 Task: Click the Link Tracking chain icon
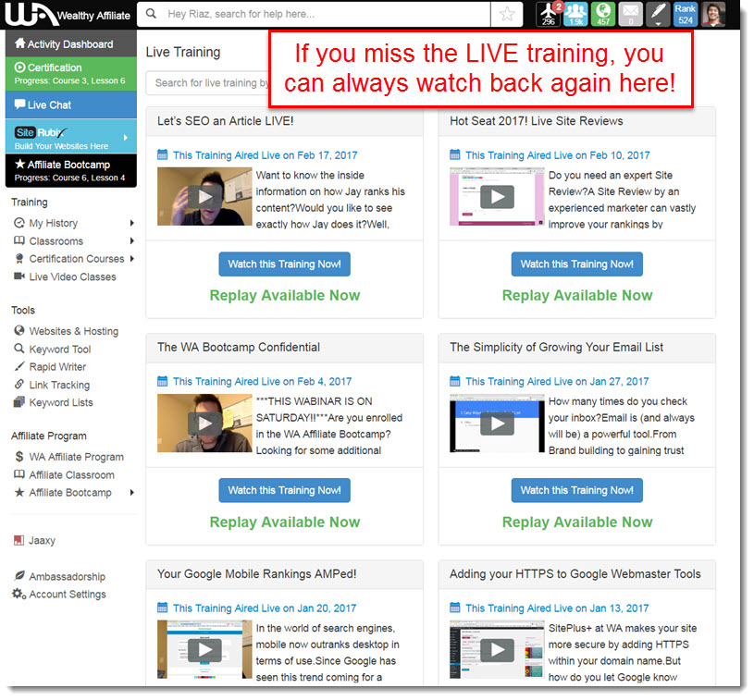tap(19, 384)
